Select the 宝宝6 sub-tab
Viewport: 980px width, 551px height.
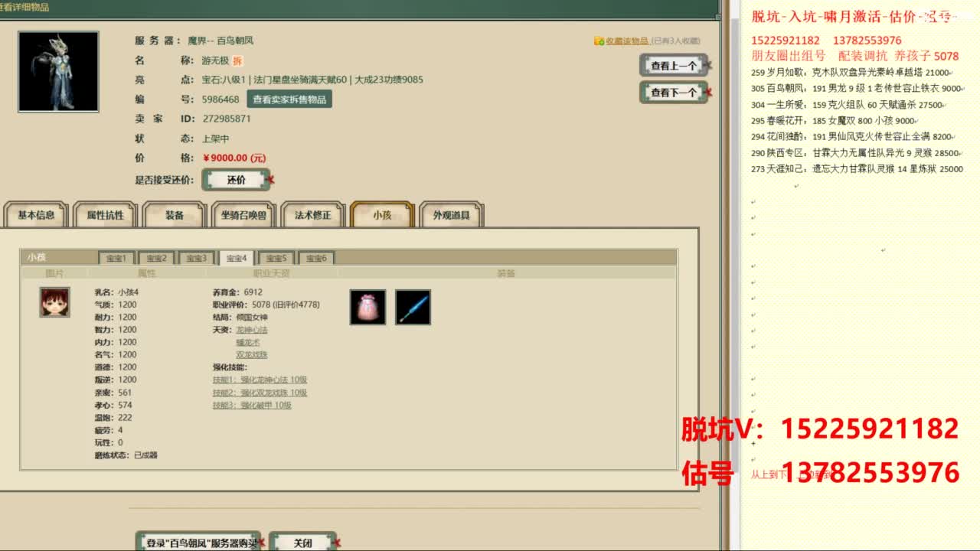tap(315, 258)
